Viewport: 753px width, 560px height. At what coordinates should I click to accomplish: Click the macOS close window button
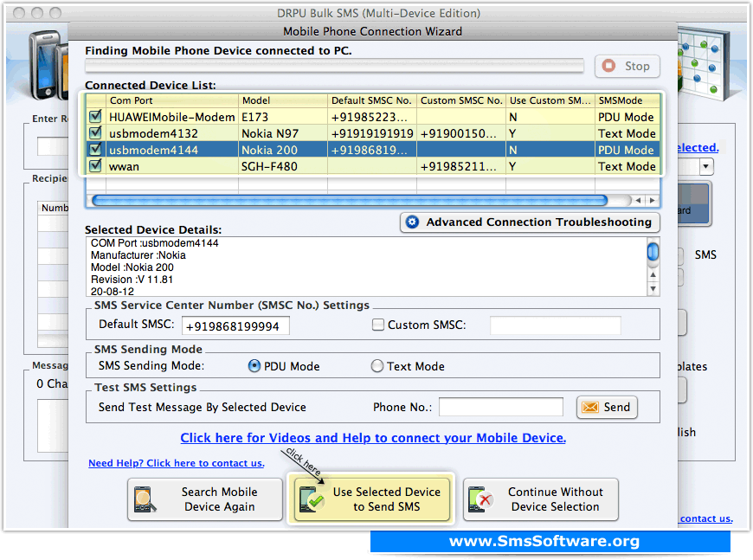pos(19,13)
